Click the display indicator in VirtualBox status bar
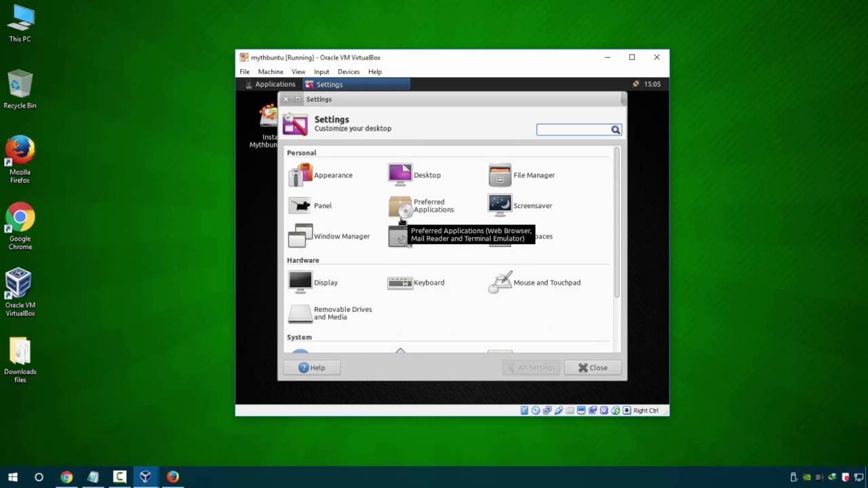This screenshot has width=868, height=488. coord(581,410)
